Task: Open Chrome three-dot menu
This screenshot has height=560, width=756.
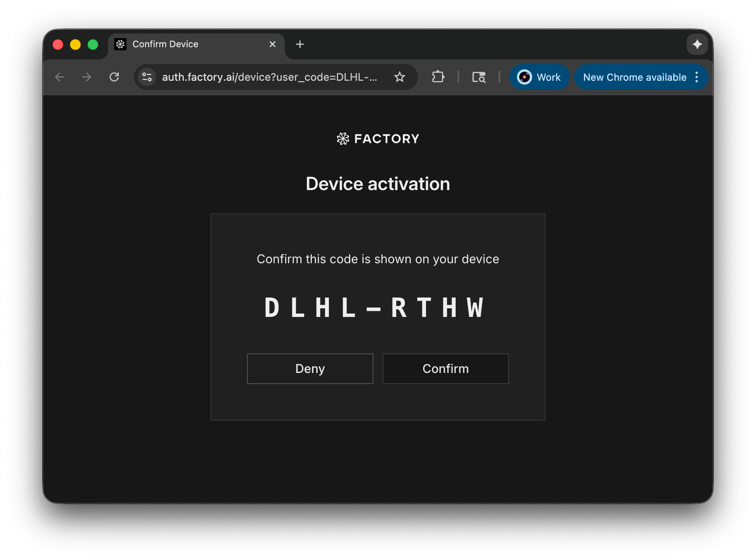Action: click(x=697, y=77)
